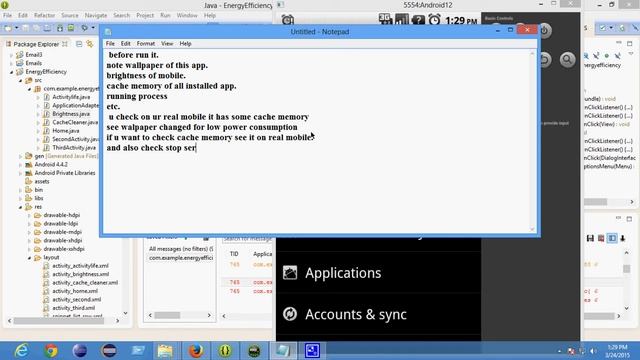Click the emulator power button

pyautogui.click(x=544, y=31)
